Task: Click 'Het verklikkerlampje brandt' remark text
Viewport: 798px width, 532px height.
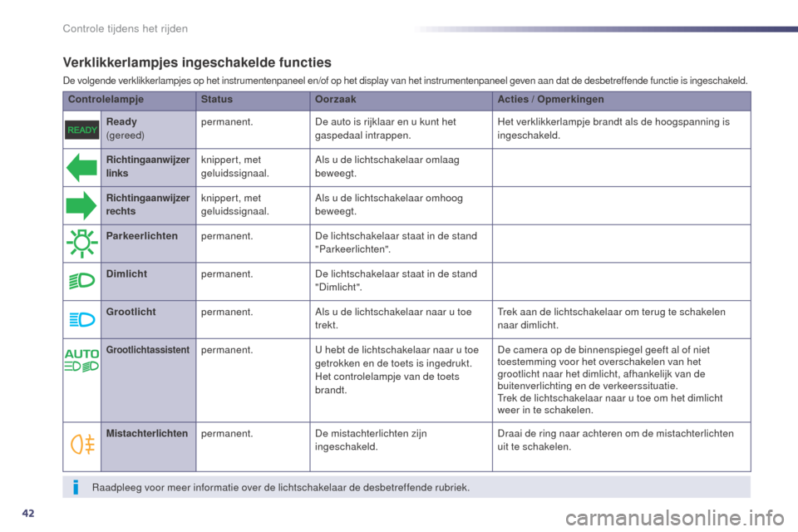Action: point(613,128)
